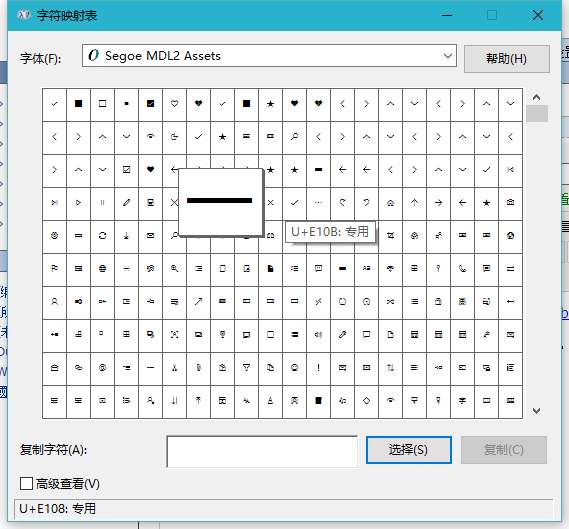Viewport: 569px width, 529px height.
Task: Select the skip-to-previous track glyph
Action: pos(510,169)
